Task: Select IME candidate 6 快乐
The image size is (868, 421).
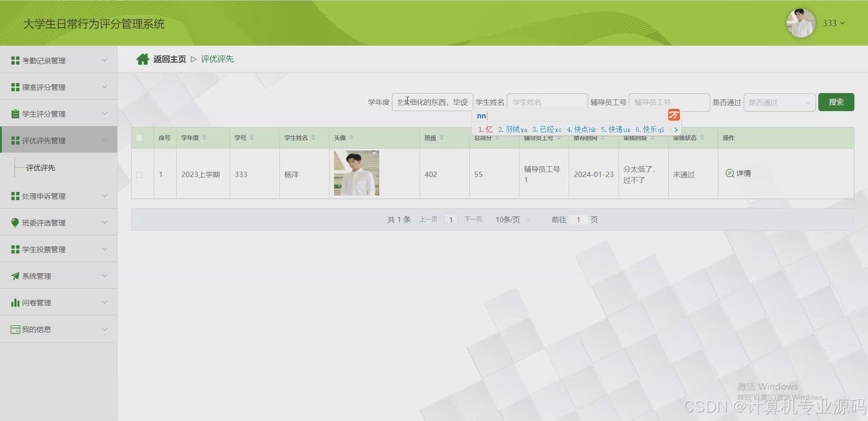Action: (650, 130)
